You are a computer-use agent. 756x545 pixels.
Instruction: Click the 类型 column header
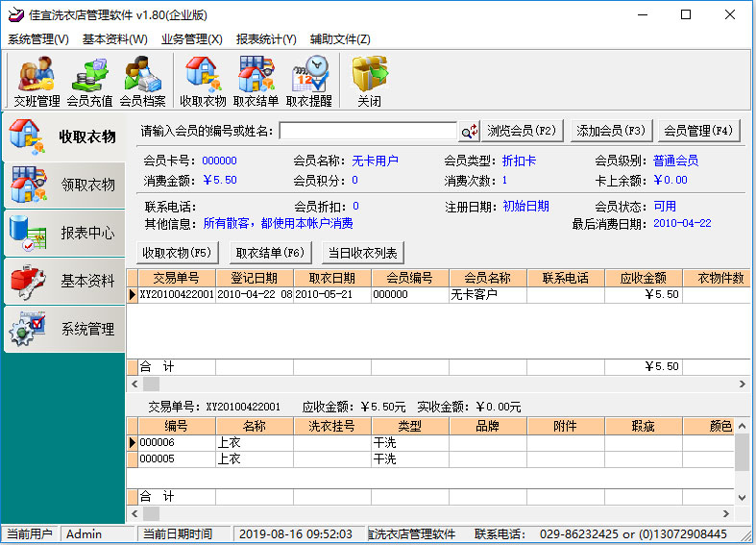click(x=410, y=427)
